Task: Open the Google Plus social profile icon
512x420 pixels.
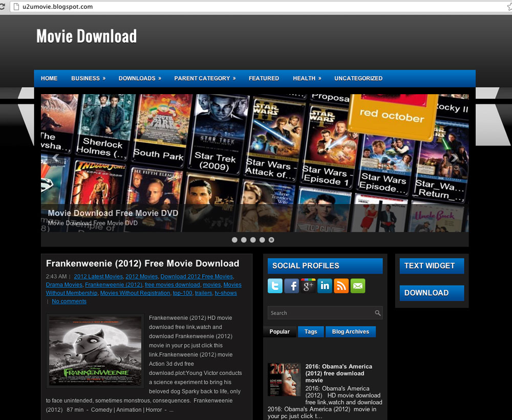Action: coord(308,286)
